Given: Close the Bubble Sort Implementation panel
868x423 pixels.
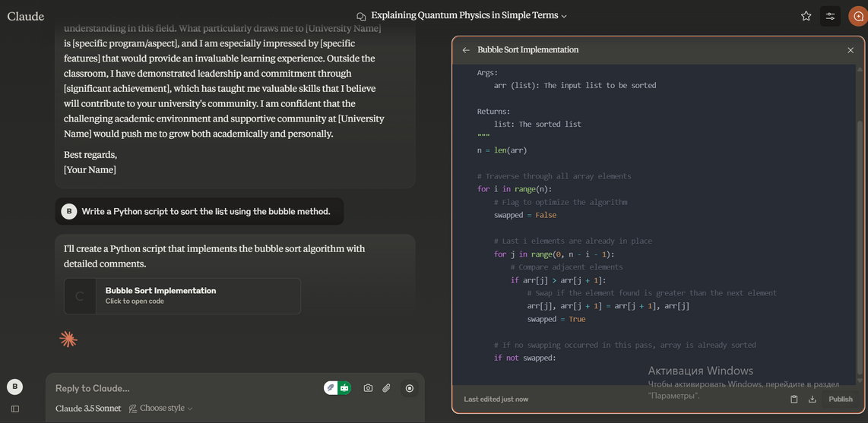Looking at the screenshot, I should 851,50.
